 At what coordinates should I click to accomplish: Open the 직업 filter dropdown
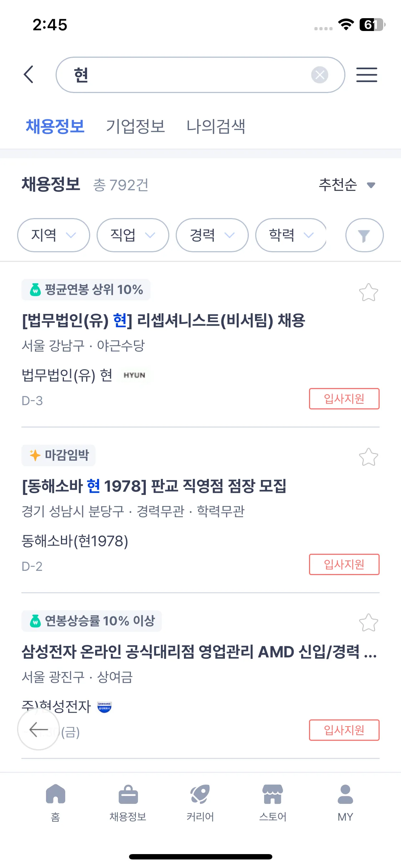point(133,235)
